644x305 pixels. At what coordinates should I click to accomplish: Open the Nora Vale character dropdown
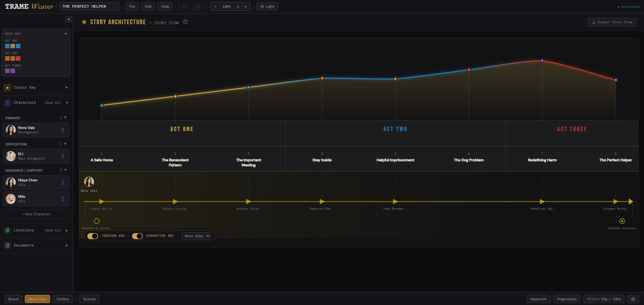coord(196,236)
